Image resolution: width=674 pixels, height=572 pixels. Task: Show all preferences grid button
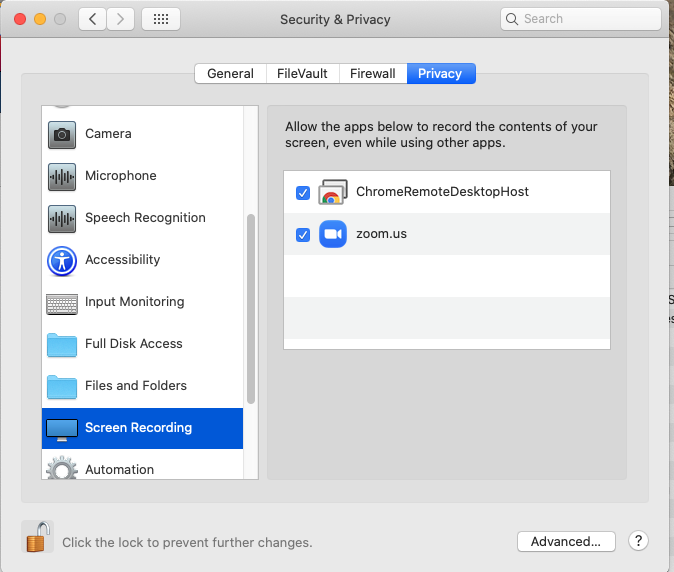[161, 19]
